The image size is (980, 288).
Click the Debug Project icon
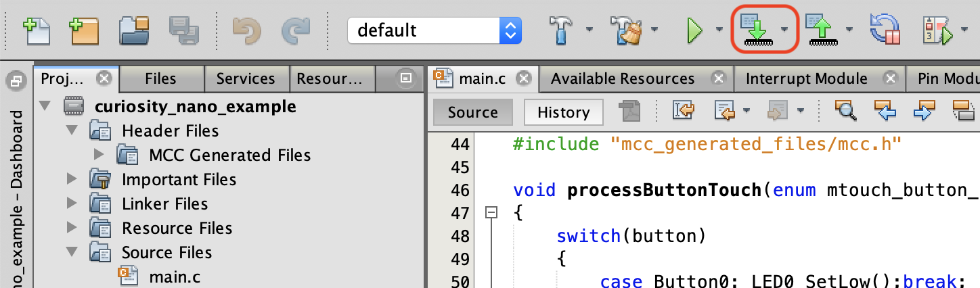(937, 30)
